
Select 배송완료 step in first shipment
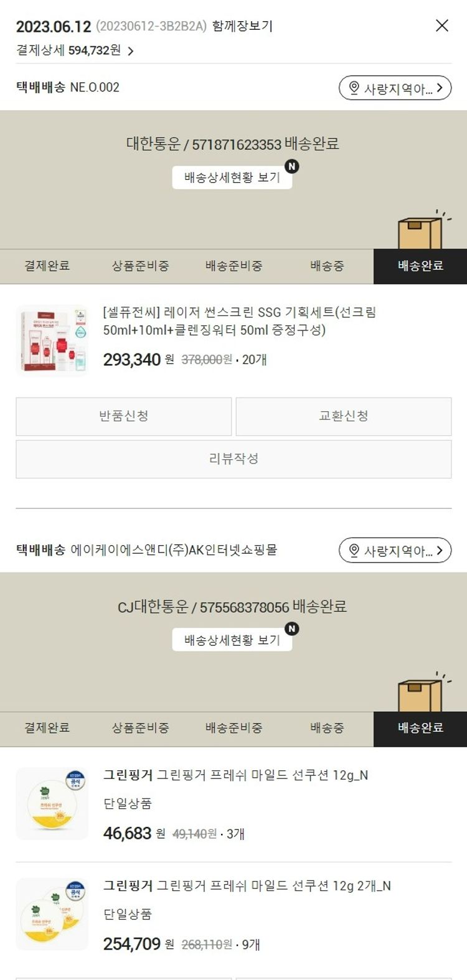[420, 266]
